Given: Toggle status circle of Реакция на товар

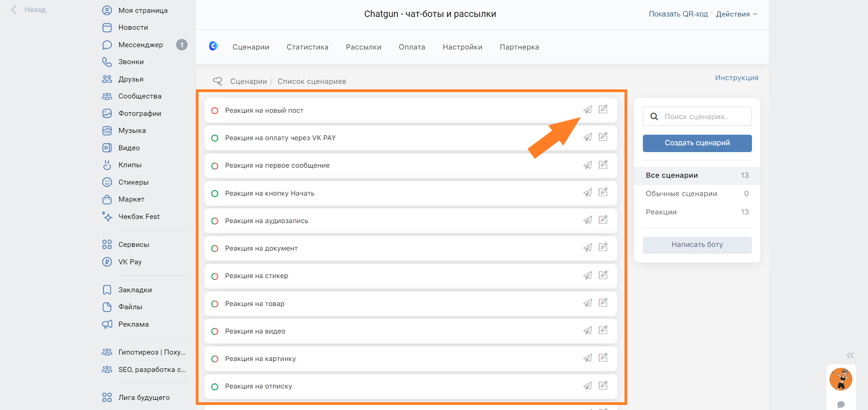Looking at the screenshot, I should point(215,304).
